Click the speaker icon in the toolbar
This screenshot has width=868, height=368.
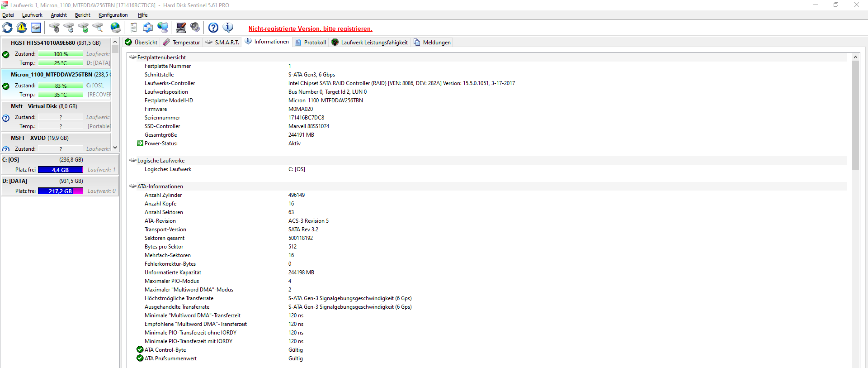click(x=195, y=28)
